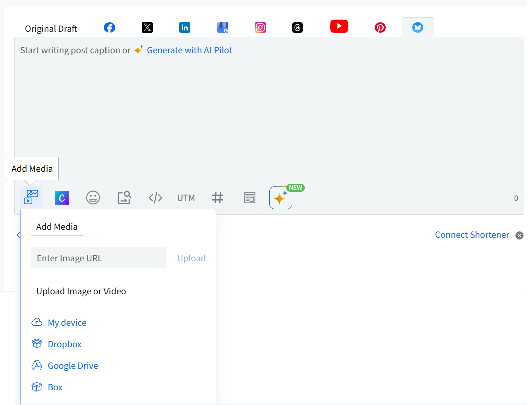
Task: Open the emoji picker
Action: [x=93, y=198]
